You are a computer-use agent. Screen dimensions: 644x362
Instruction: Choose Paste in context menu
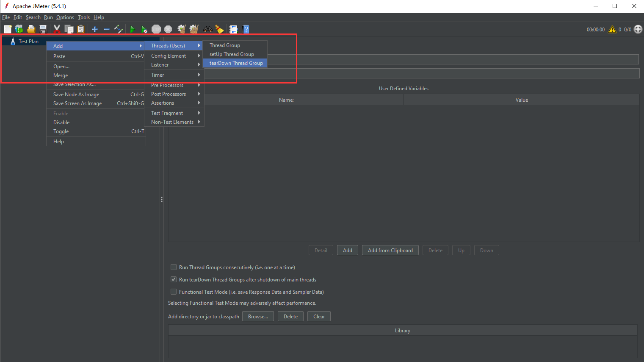coord(96,56)
